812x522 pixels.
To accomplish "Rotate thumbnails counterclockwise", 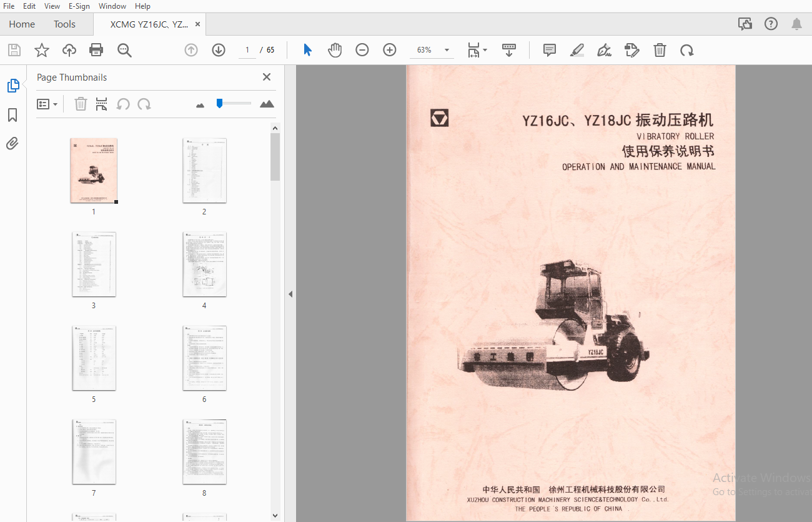I will [x=123, y=104].
